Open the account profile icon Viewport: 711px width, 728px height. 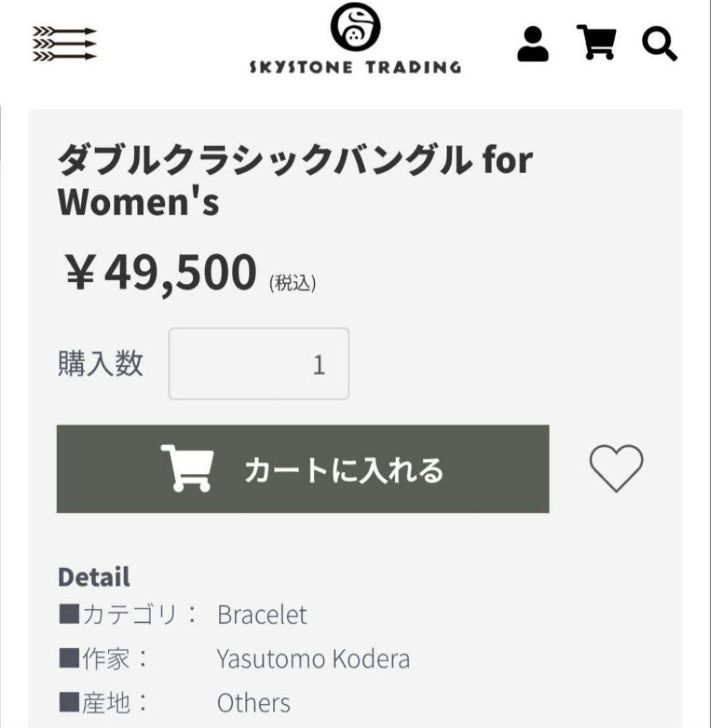(x=532, y=42)
